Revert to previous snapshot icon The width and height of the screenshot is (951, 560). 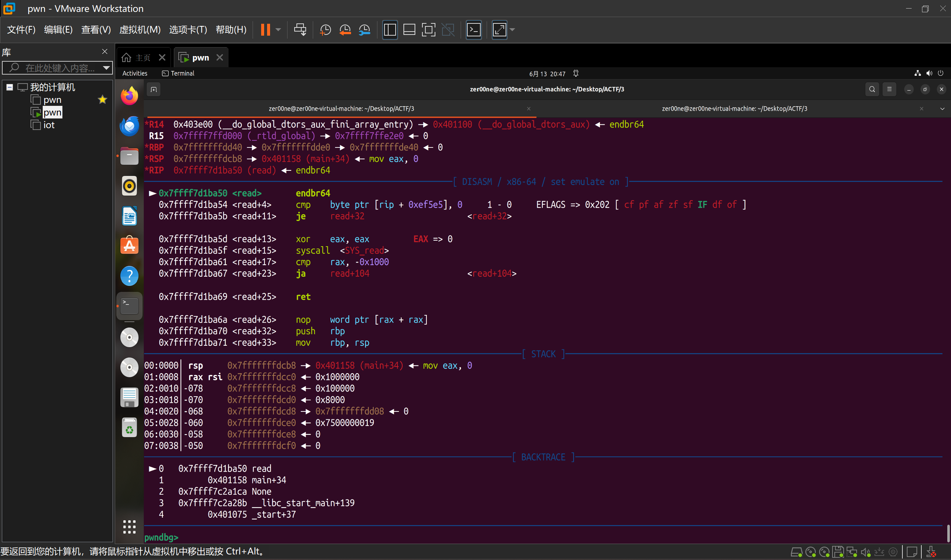point(345,29)
